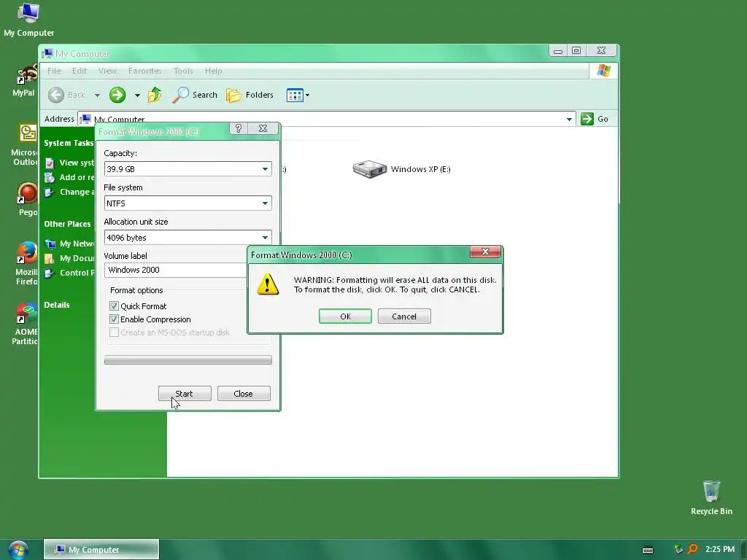Open the Views dropdown arrow
This screenshot has height=560, width=747.
(307, 96)
